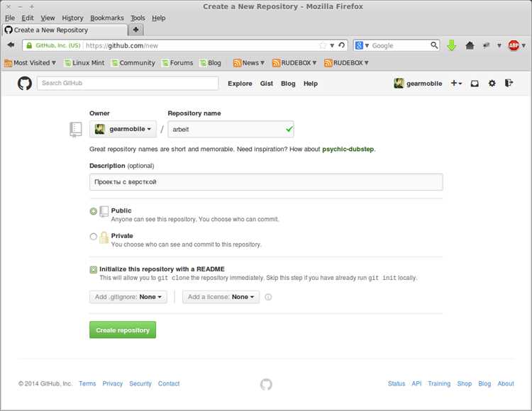Open Add a license None dropdown
The width and height of the screenshot is (532, 411).
(221, 297)
